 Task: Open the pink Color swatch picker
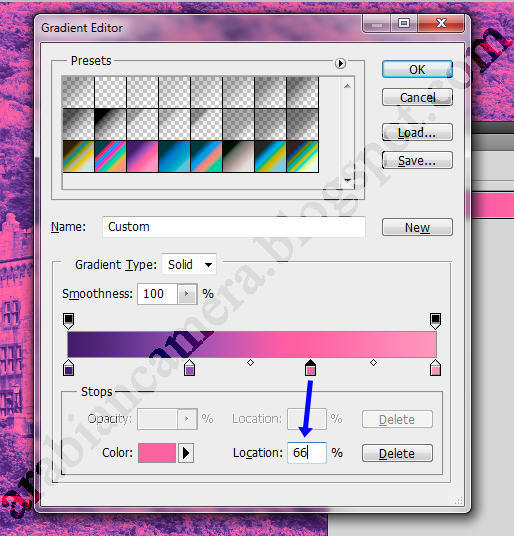pos(157,453)
